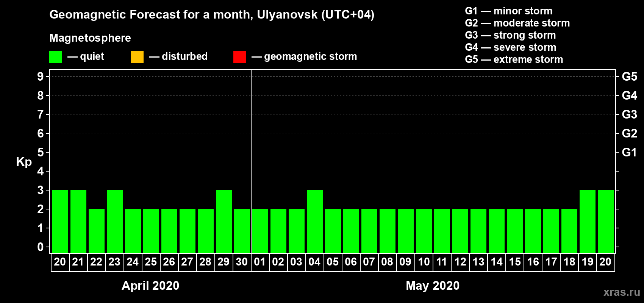Select the bar for April 20
644x303 pixels.
[60, 221]
